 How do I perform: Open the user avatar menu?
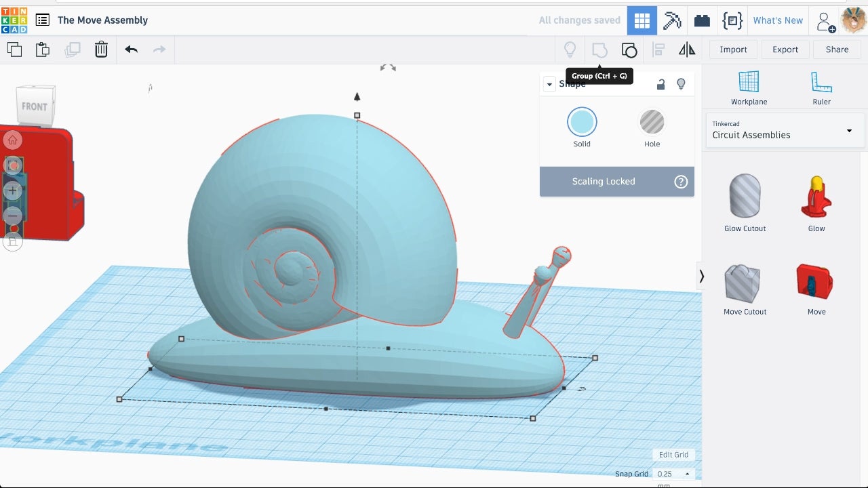tap(854, 20)
